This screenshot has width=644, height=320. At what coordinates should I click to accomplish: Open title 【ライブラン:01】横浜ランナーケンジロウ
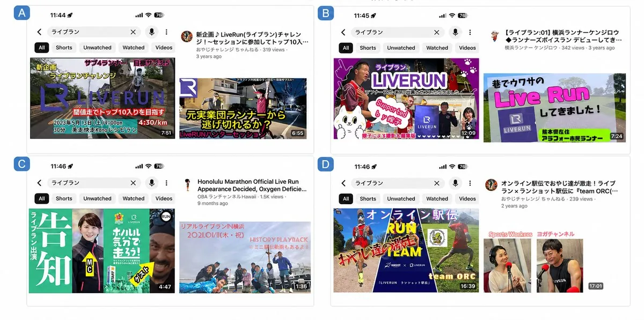[x=563, y=36]
